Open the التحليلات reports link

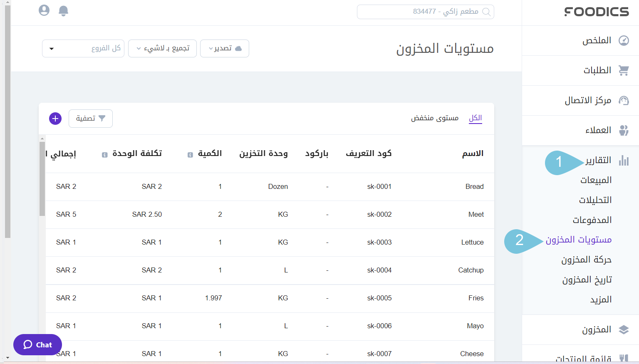(x=595, y=200)
